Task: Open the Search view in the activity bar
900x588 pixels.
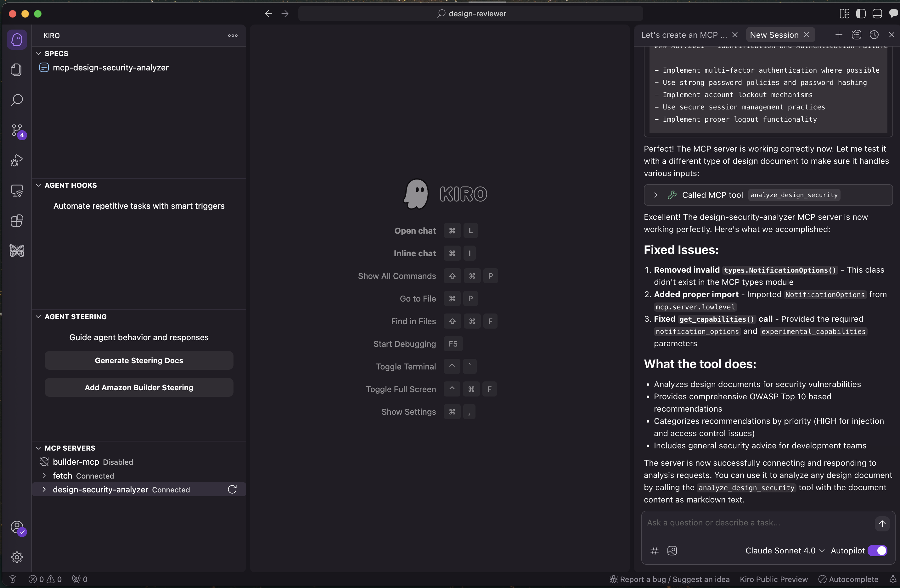Action: [x=17, y=100]
